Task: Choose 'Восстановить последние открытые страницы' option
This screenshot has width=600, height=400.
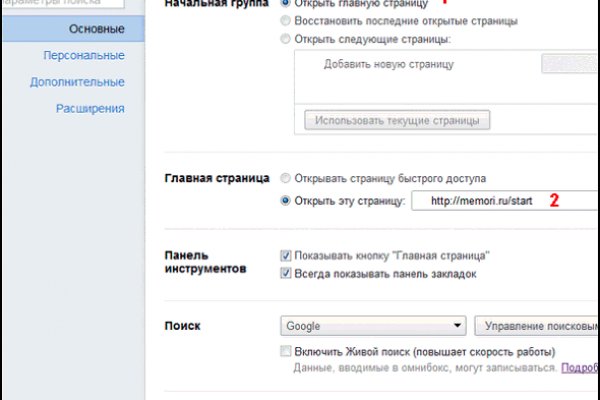Action: (x=287, y=20)
